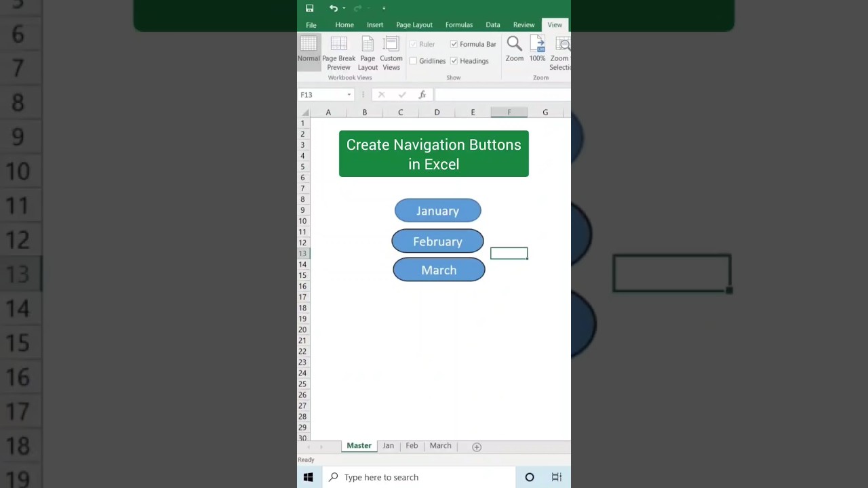Switch to the Insert ribbon tab
The width and height of the screenshot is (868, 488).
pyautogui.click(x=375, y=25)
